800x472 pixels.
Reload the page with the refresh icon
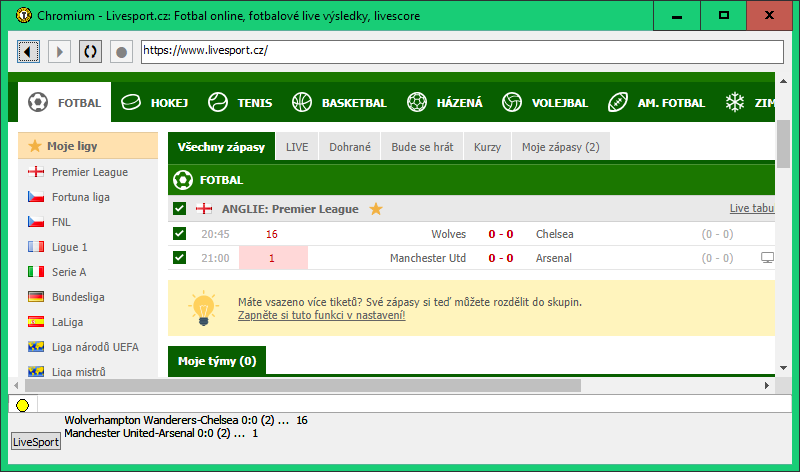(x=90, y=52)
